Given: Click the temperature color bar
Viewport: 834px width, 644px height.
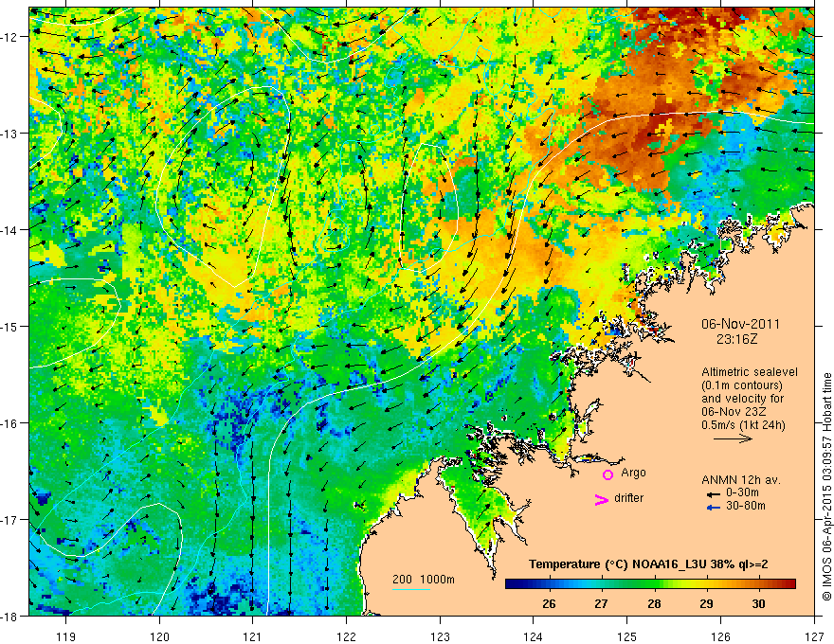Looking at the screenshot, I should click(650, 584).
